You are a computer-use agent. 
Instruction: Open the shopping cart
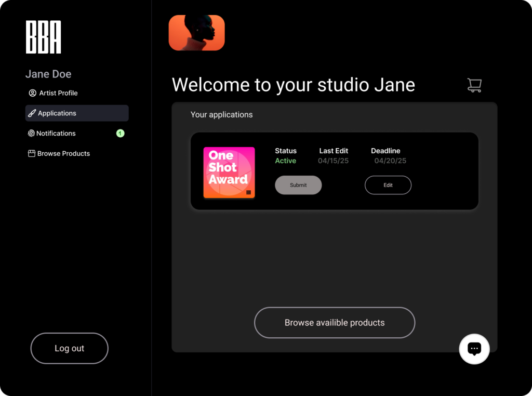[x=474, y=85]
